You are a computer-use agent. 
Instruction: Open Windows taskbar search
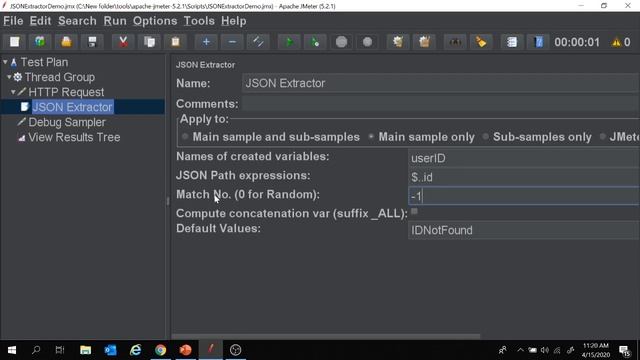36,350
